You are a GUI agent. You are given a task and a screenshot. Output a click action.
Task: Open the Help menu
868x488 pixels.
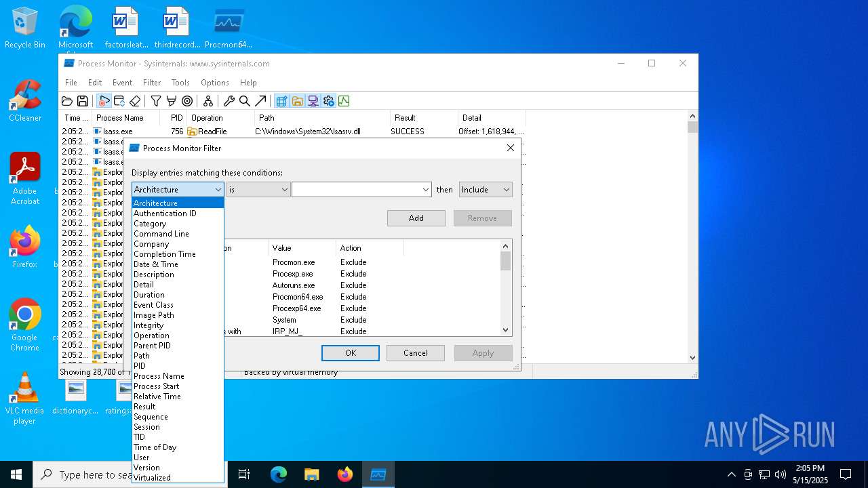click(x=248, y=83)
